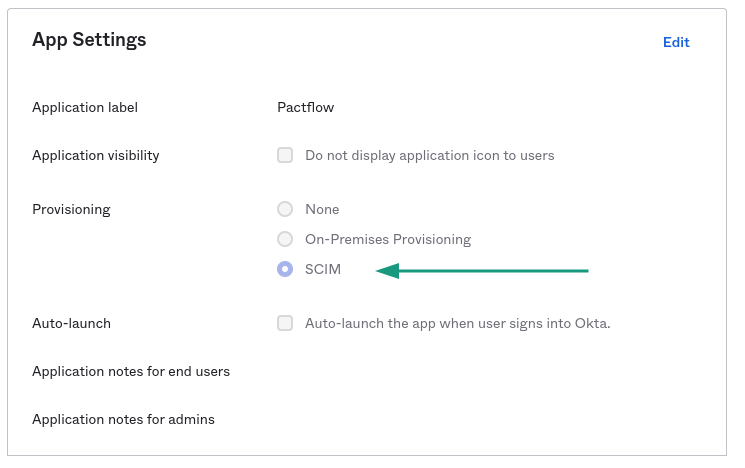Click the 'SCIM' option label text

pos(323,269)
